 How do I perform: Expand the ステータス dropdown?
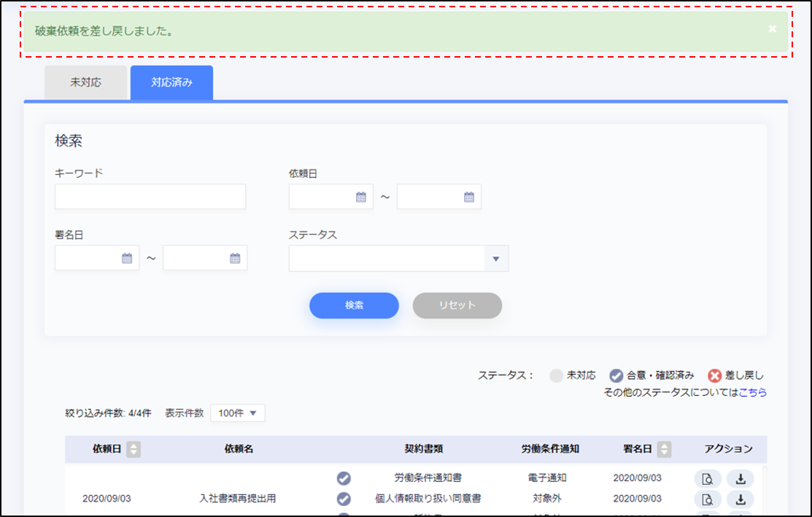495,259
